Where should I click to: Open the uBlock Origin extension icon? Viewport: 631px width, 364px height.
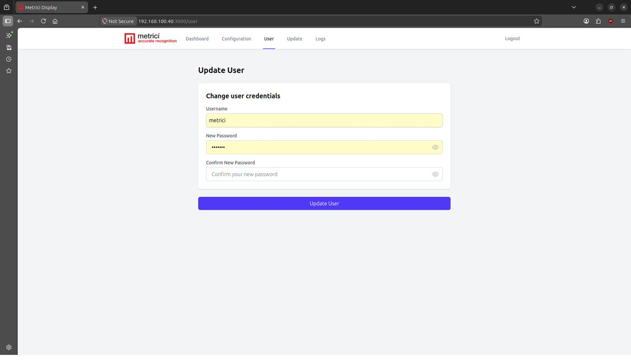(611, 21)
